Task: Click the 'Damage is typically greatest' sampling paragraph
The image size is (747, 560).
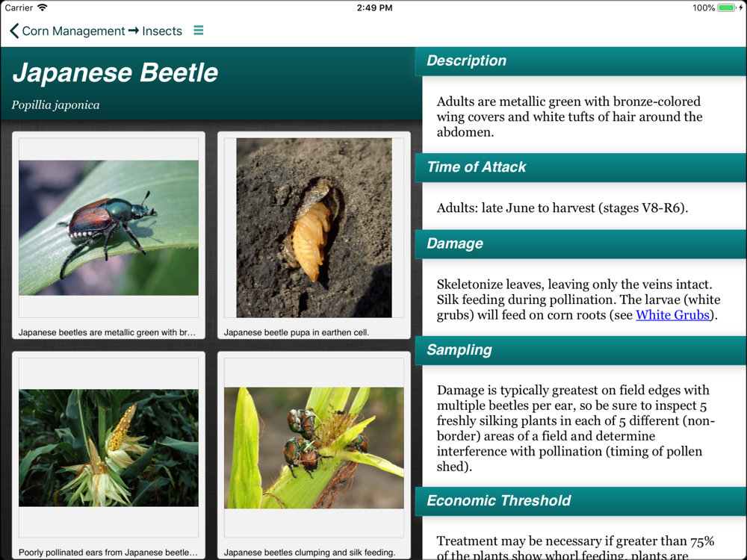Action: click(x=576, y=428)
